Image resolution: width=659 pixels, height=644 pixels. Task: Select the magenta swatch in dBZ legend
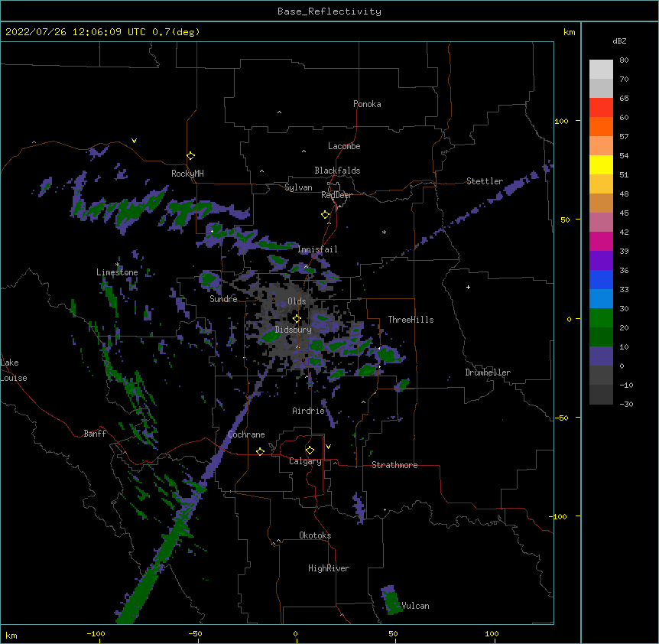601,242
